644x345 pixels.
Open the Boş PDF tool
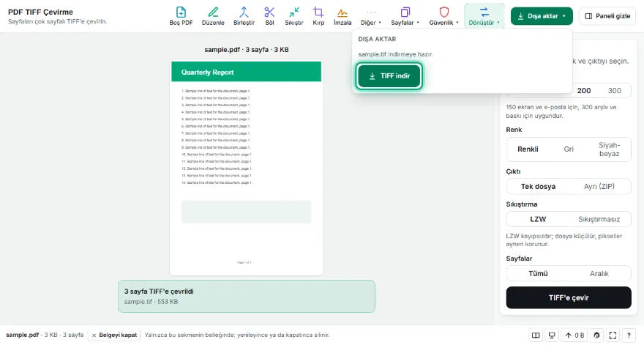click(x=181, y=16)
